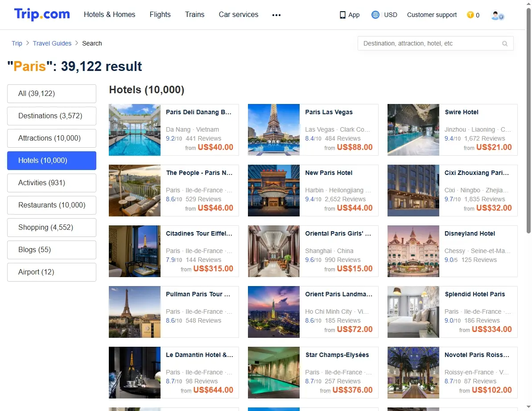Open Cixi Zhouxiang hotel thumbnail
532x411 pixels.
point(413,191)
